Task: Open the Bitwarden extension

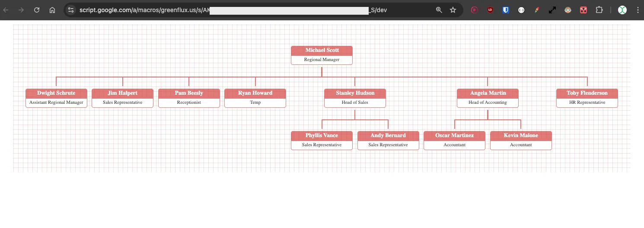Action: click(x=506, y=10)
